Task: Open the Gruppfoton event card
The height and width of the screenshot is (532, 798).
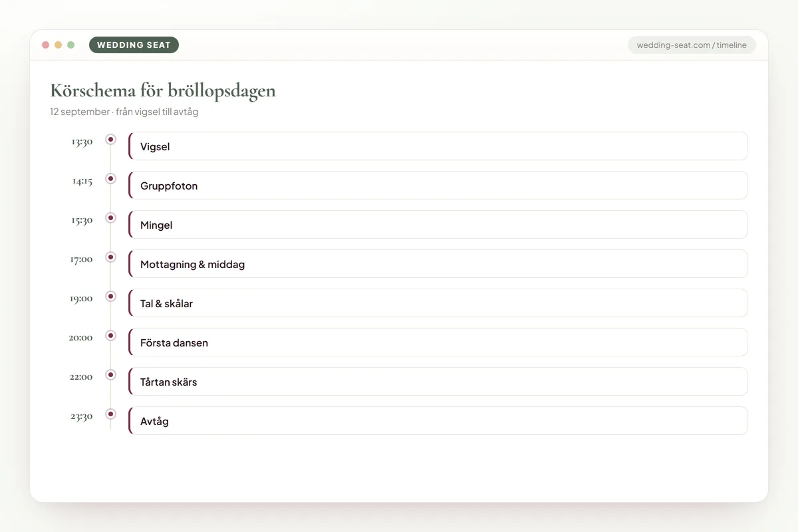Action: click(438, 186)
